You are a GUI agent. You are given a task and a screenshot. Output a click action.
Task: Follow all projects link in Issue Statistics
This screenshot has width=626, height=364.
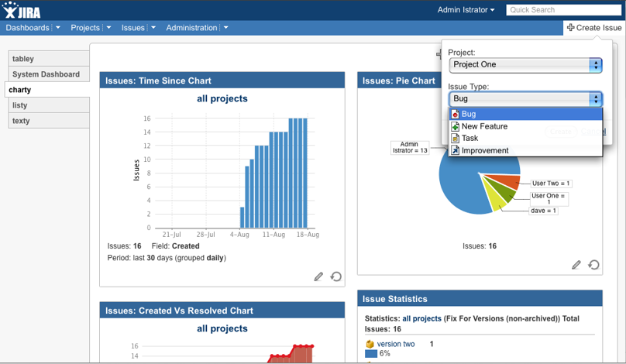coord(421,318)
